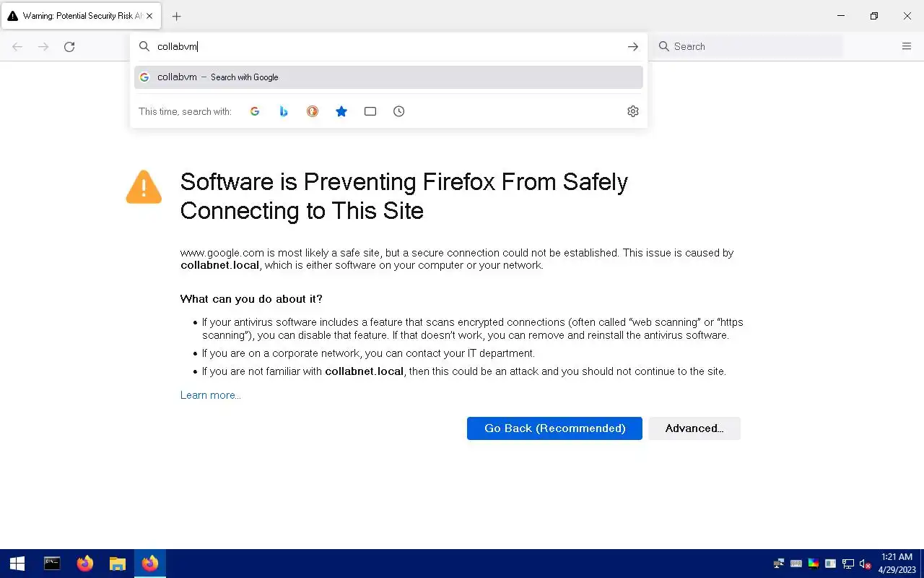Search open Tabs using the rectangle icon
Image resolution: width=924 pixels, height=578 pixels.
(370, 111)
